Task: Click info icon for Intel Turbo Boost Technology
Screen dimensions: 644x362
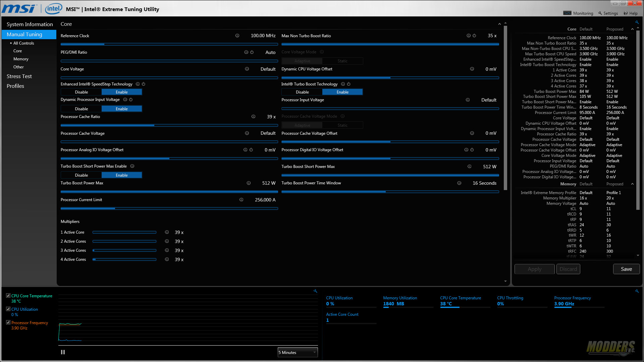Action: click(x=343, y=84)
